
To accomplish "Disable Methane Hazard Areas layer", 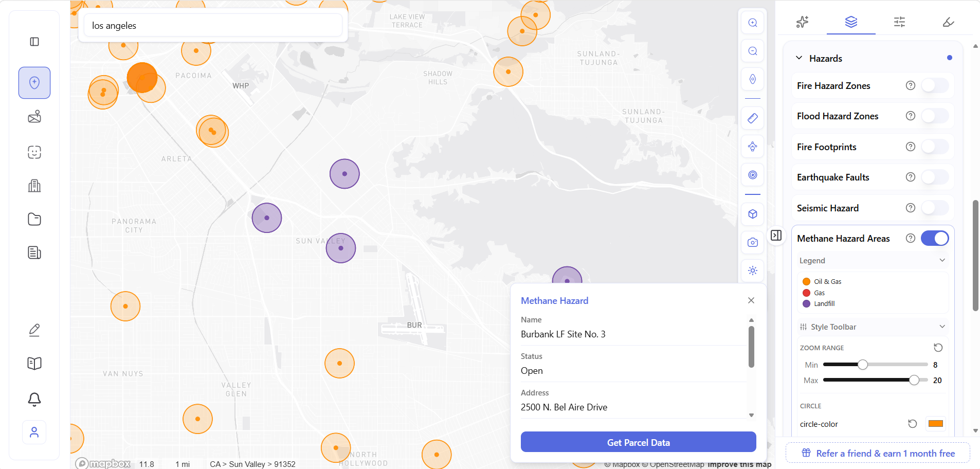I will click(x=935, y=238).
